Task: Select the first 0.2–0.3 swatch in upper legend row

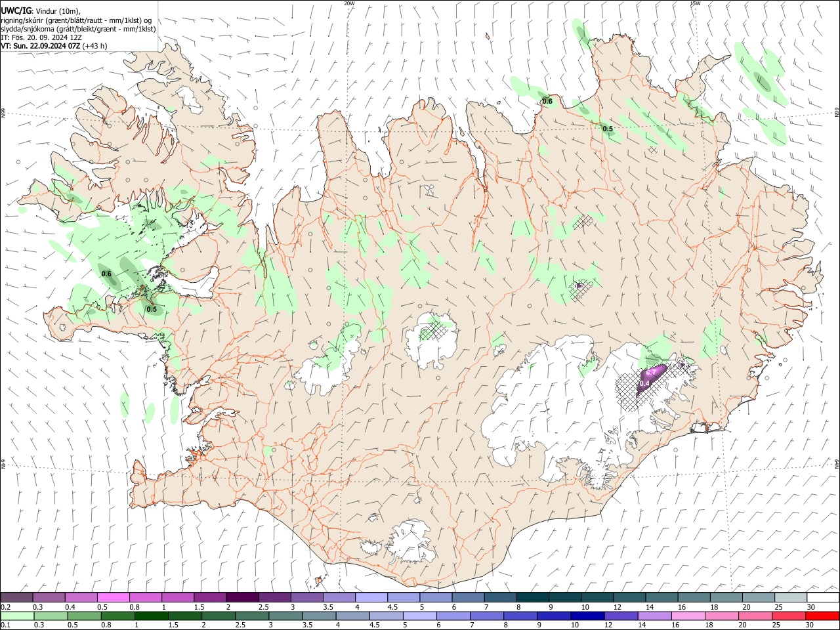Action: 16,598
